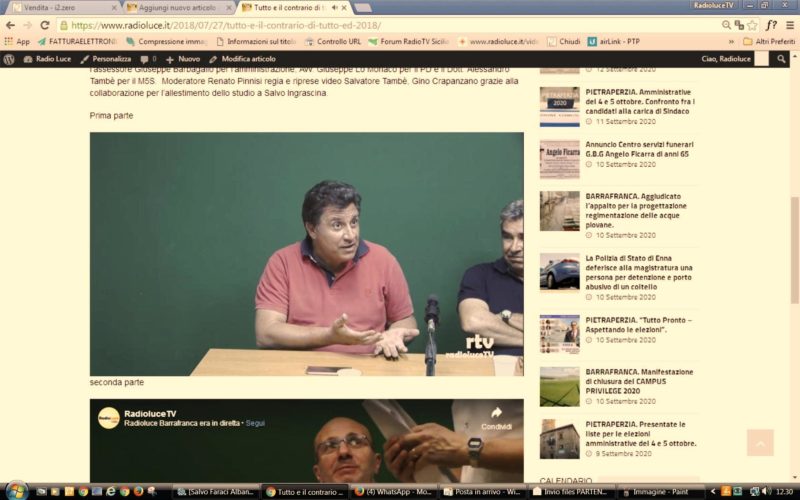Switch to Posta in arrivo taskbar window

(x=482, y=492)
